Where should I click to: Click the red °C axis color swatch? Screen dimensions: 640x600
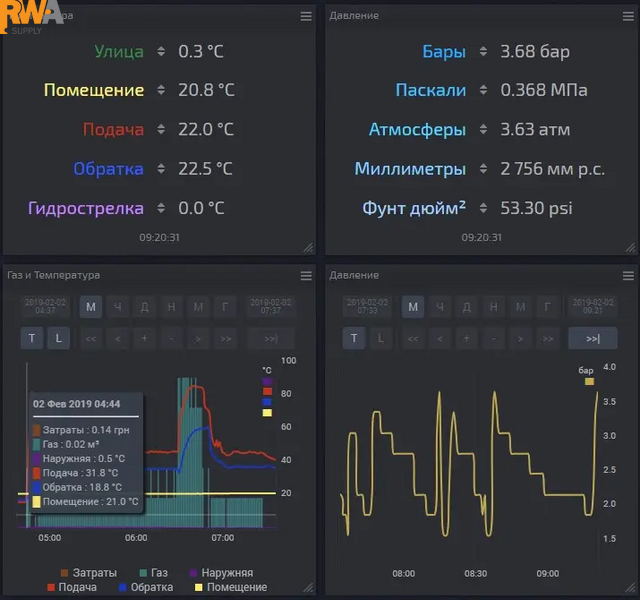tap(267, 391)
